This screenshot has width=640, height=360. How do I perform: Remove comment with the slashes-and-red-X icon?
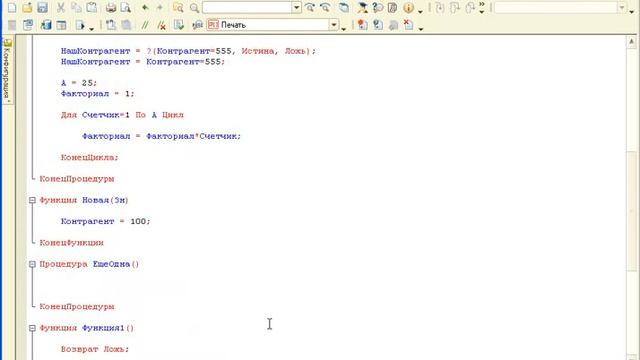point(162,25)
